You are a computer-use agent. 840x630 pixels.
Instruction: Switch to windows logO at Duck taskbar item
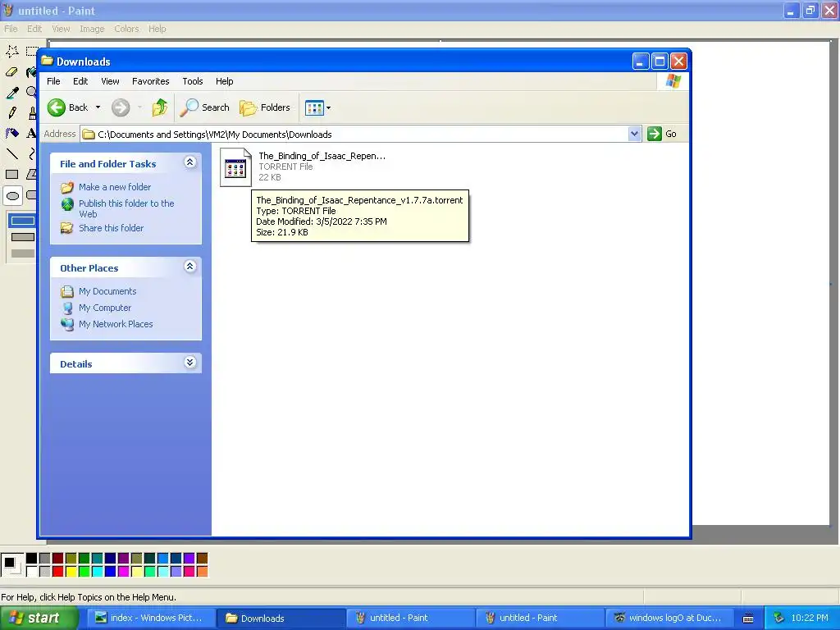point(669,619)
